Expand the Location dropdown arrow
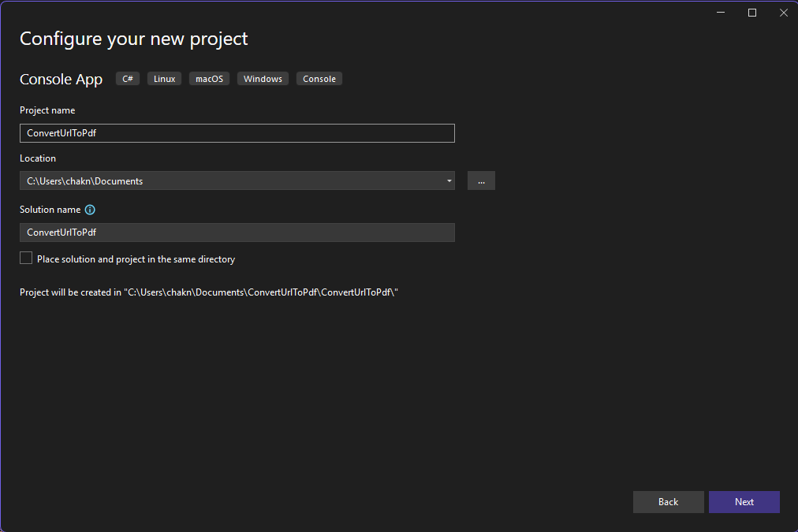The height and width of the screenshot is (532, 798). 449,180
